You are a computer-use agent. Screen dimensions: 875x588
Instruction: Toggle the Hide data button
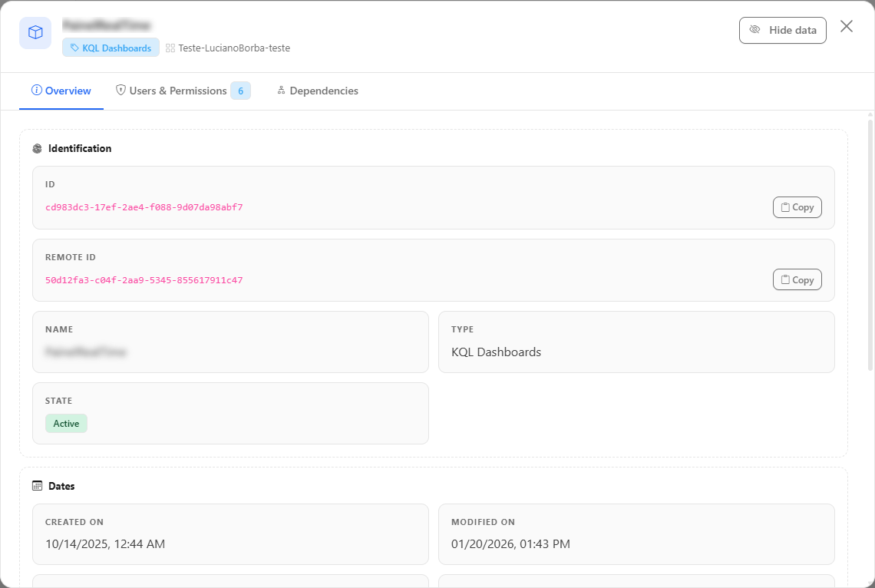coord(782,30)
